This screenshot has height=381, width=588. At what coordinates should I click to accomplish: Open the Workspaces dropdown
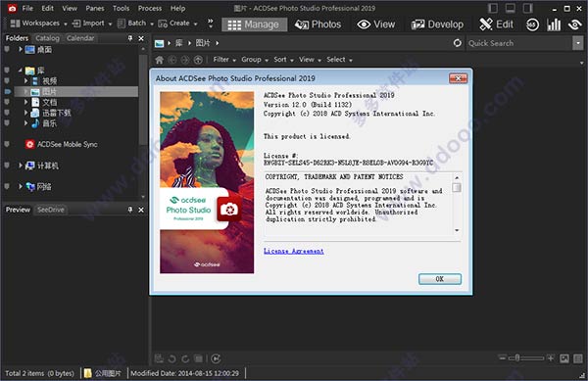tap(38, 24)
